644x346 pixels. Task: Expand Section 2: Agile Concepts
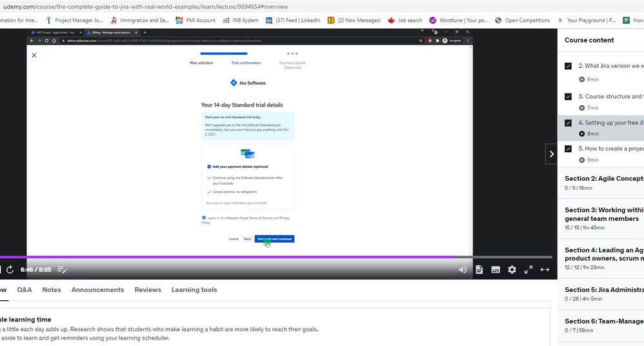tap(601, 183)
